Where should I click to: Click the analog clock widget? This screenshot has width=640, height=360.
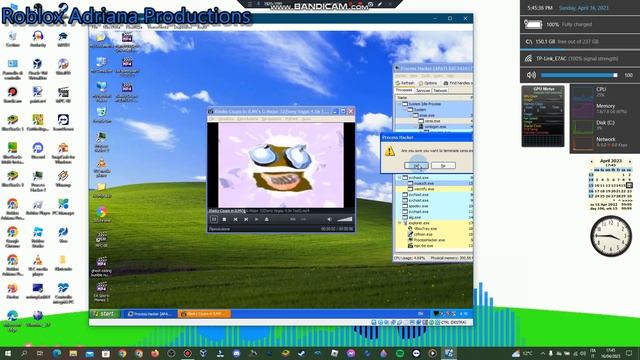pyautogui.click(x=611, y=236)
